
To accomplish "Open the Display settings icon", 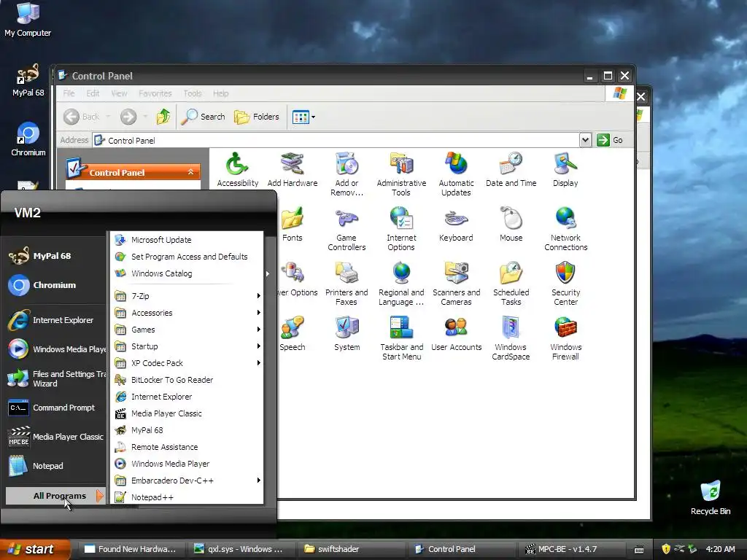I will [x=565, y=169].
